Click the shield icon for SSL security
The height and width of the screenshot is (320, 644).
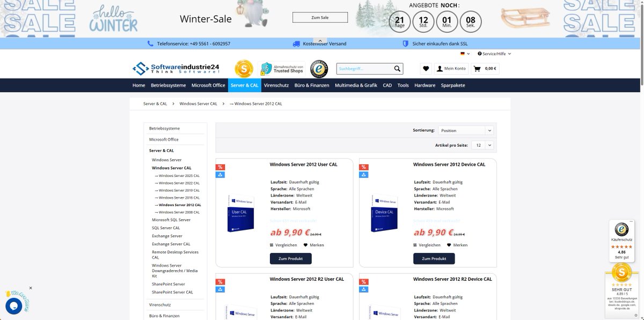coord(406,43)
